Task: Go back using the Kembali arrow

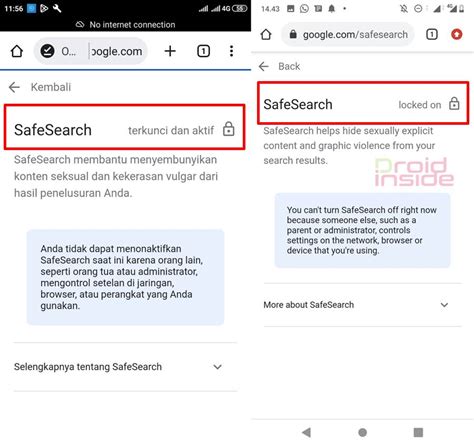Action: coord(14,87)
